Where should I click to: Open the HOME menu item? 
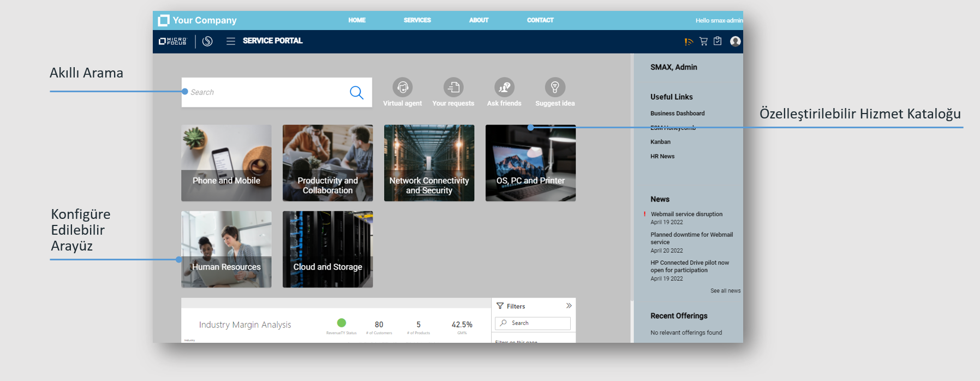[x=357, y=20]
